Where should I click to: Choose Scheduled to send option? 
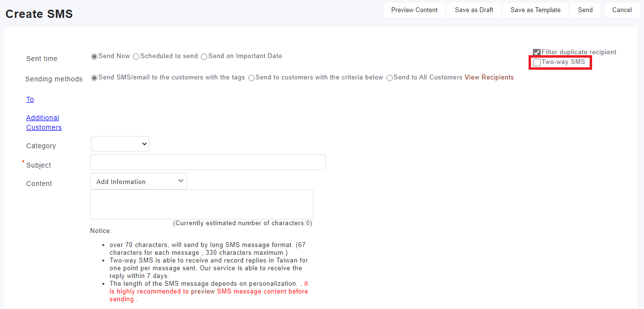pos(136,57)
